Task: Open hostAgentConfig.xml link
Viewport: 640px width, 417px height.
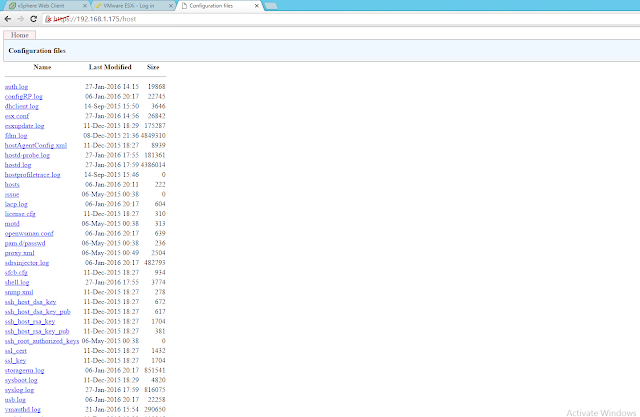Action: point(36,145)
